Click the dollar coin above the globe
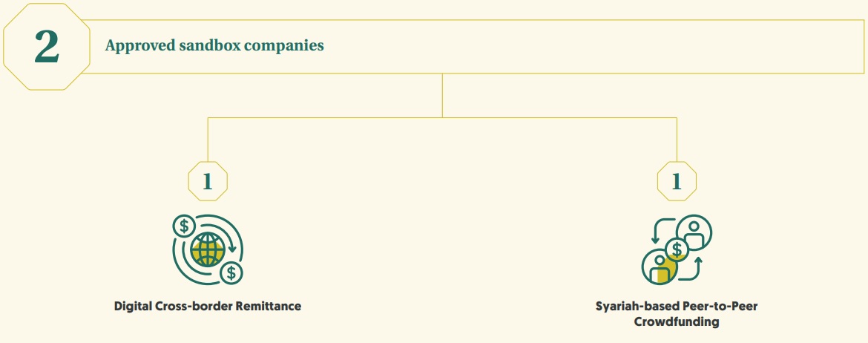The image size is (868, 343). 183,226
